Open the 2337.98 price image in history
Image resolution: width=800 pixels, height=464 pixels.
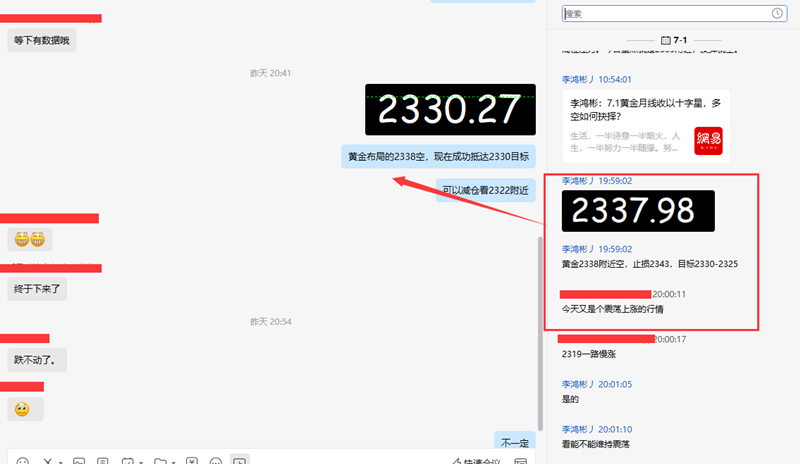(638, 211)
